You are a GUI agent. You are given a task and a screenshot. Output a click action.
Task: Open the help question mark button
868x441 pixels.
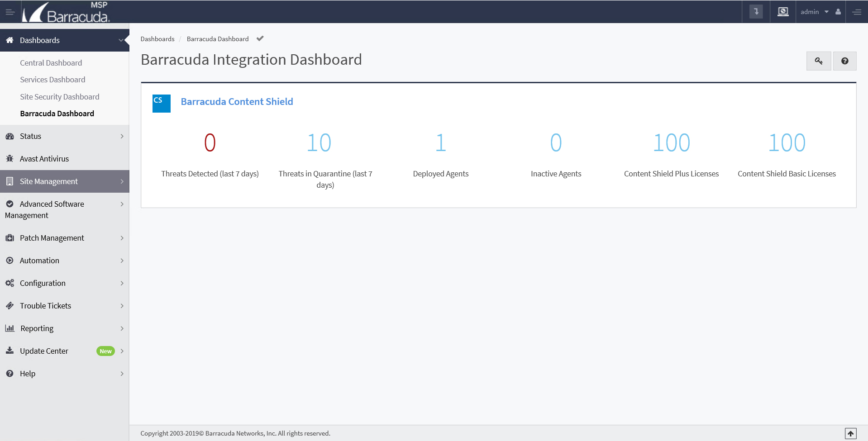point(845,61)
